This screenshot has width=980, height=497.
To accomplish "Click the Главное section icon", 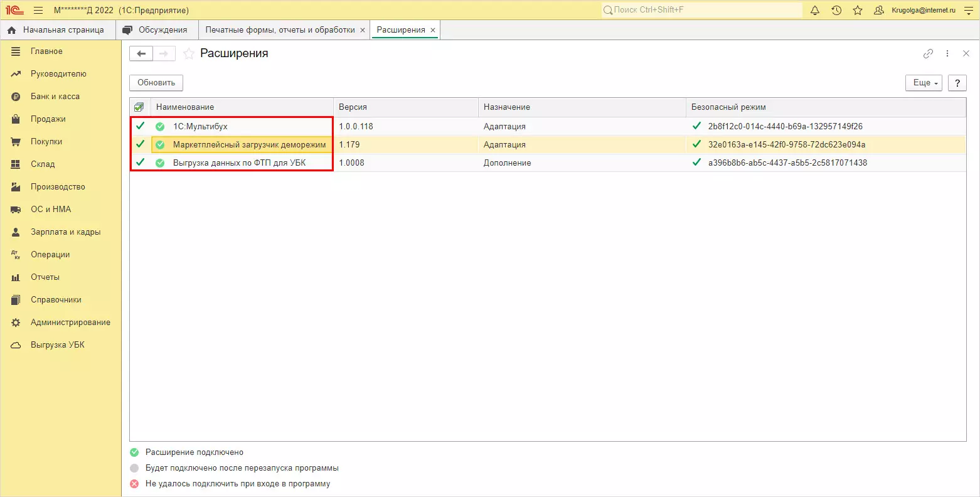I will (x=16, y=51).
